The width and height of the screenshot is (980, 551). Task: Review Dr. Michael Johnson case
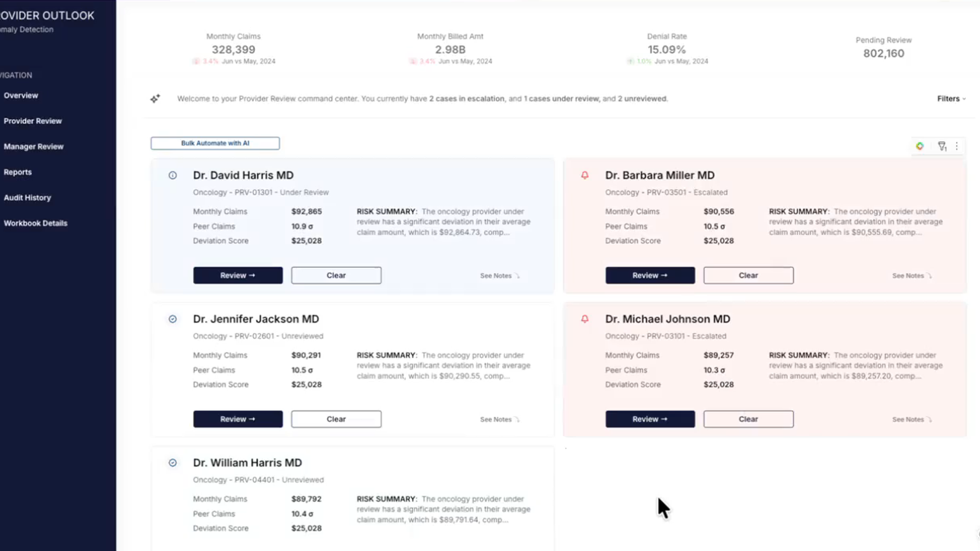[650, 419]
